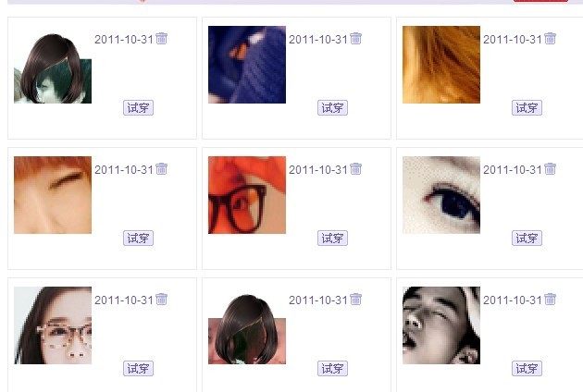Image resolution: width=583 pixels, height=392 pixels.
Task: Click trash icon next to closed-eye thumbnail
Action: pyautogui.click(x=161, y=168)
